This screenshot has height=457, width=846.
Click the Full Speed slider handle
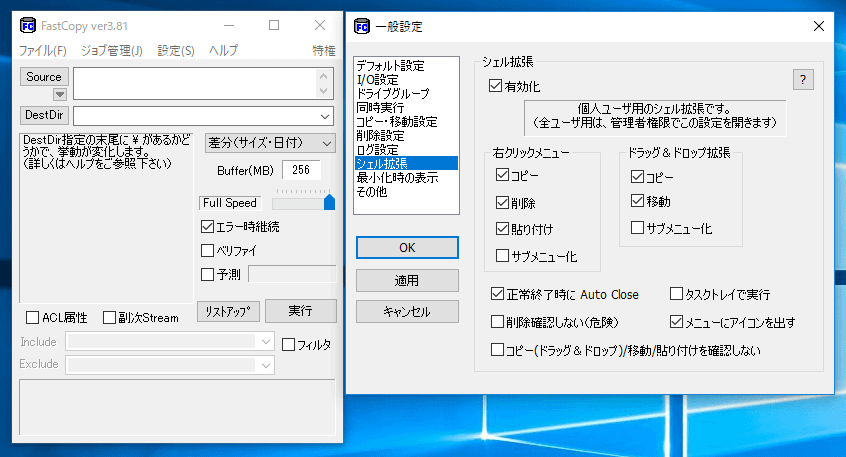(329, 203)
